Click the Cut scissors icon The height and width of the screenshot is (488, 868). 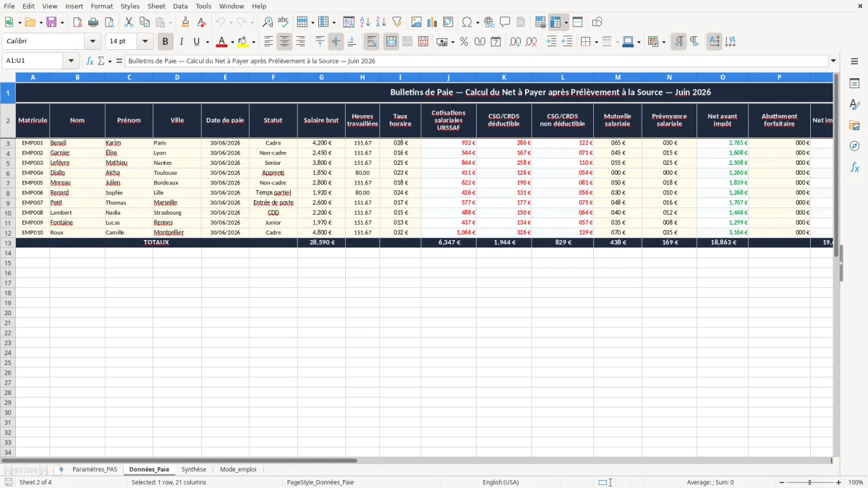(x=129, y=22)
